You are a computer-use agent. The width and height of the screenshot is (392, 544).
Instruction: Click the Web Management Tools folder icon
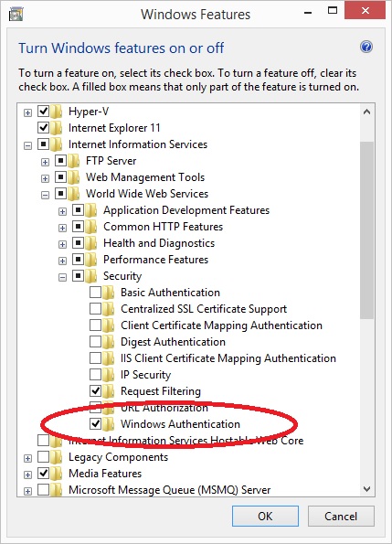[x=74, y=177]
